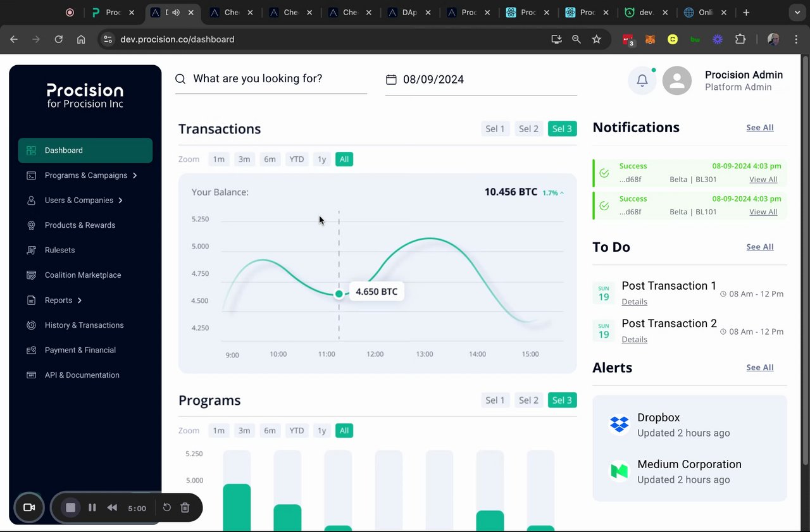Stop the screen recording
Image resolution: width=810 pixels, height=532 pixels.
tap(71, 507)
